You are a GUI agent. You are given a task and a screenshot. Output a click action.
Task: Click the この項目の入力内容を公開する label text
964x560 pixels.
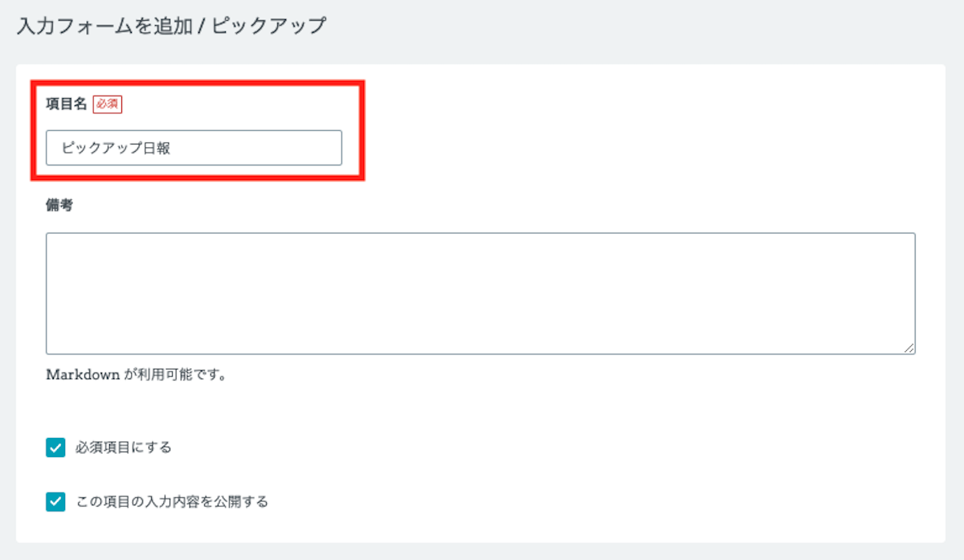172,502
